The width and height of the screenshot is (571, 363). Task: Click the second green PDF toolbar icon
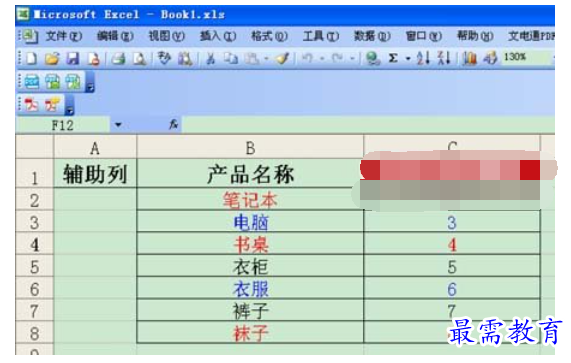point(52,82)
